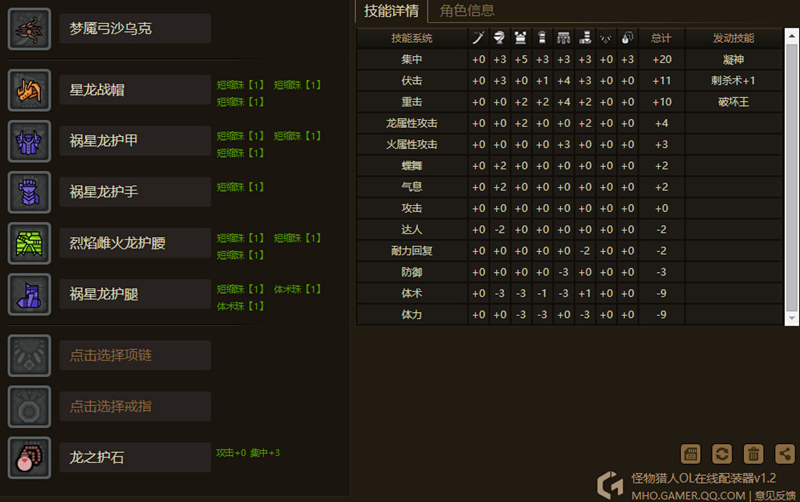Change the chest armor 祸星龙护甲
Image resolution: width=800 pixels, height=502 pixels.
tap(135, 141)
